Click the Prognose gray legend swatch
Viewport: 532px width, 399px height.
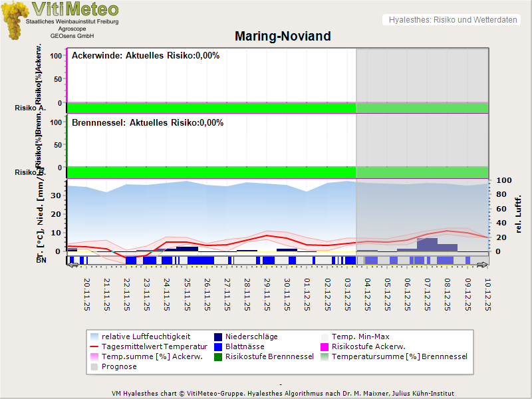tap(94, 366)
